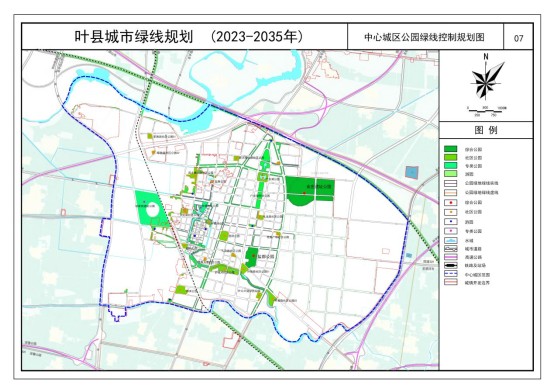554x392 pixels.
Task: Click the 盐都公园 dark green park on the map
Action: pyautogui.click(x=252, y=258)
